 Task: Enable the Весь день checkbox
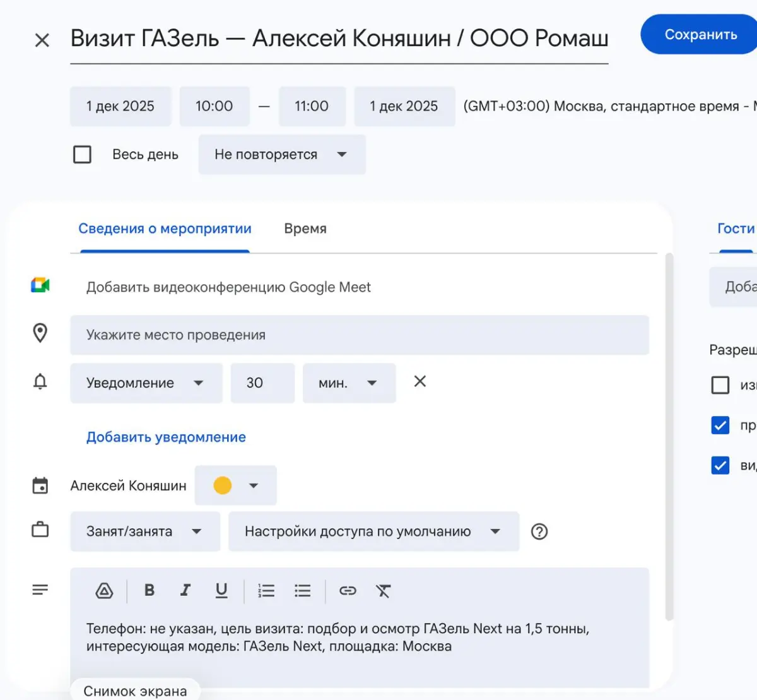click(x=82, y=155)
